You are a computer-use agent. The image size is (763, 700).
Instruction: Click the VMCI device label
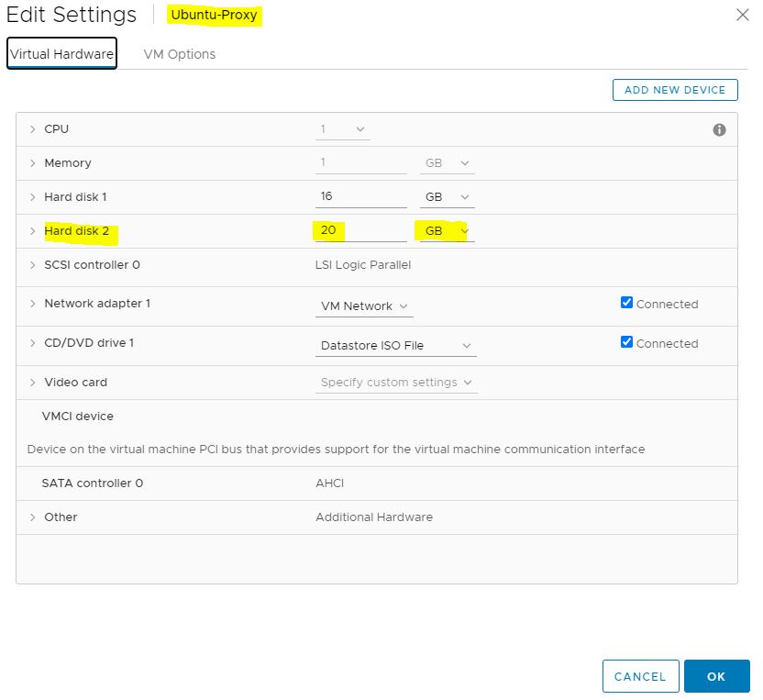pyautogui.click(x=77, y=417)
